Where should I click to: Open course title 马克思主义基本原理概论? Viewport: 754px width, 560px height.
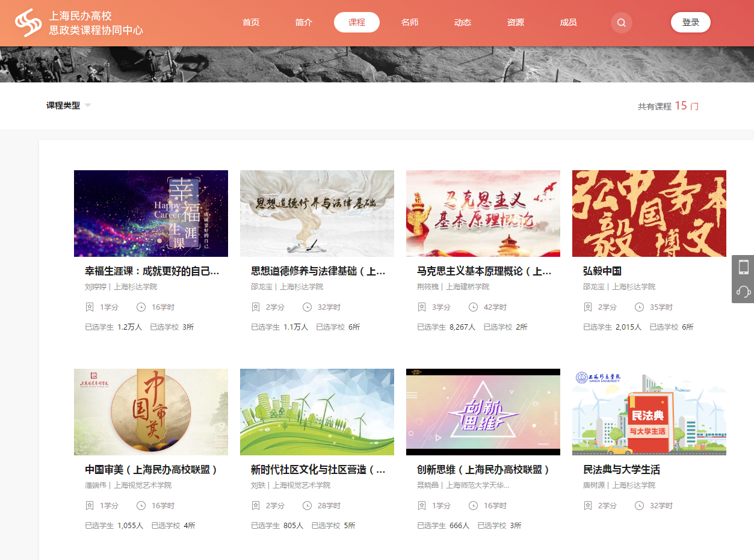484,271
